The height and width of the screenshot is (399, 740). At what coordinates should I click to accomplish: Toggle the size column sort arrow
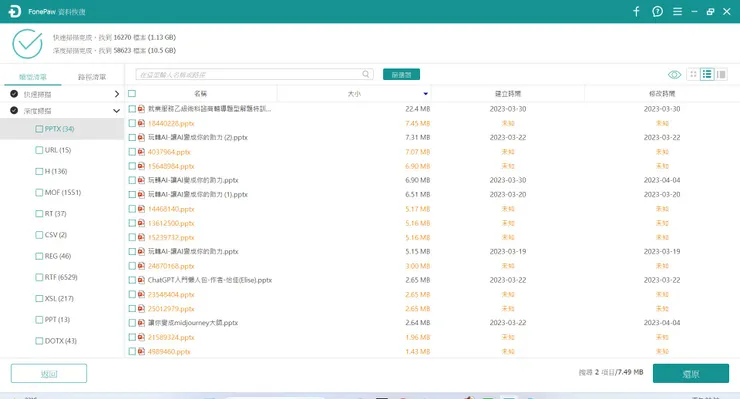(426, 94)
